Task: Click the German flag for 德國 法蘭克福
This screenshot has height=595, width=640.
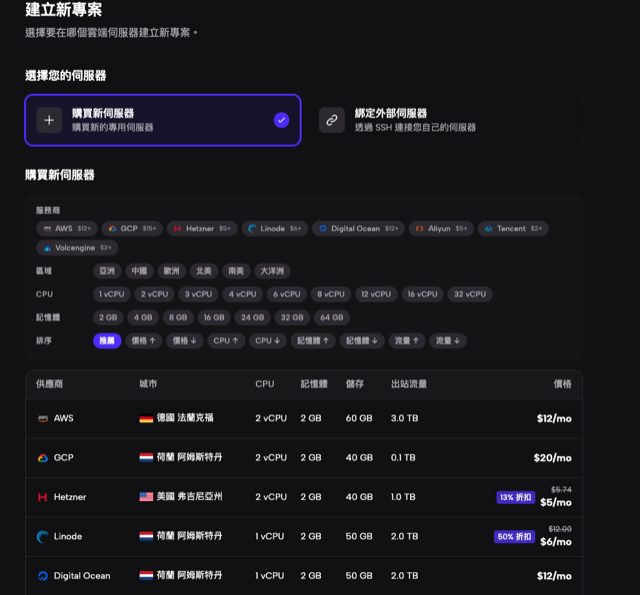Action: point(146,418)
